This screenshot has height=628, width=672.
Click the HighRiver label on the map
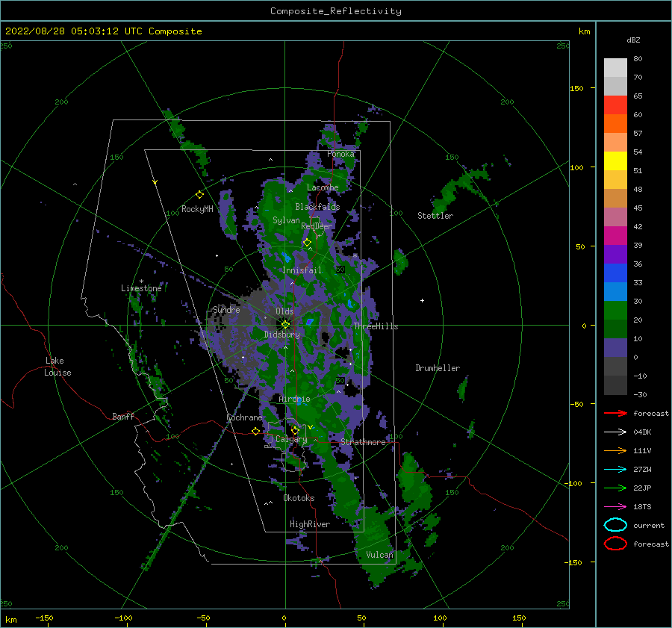(x=310, y=524)
